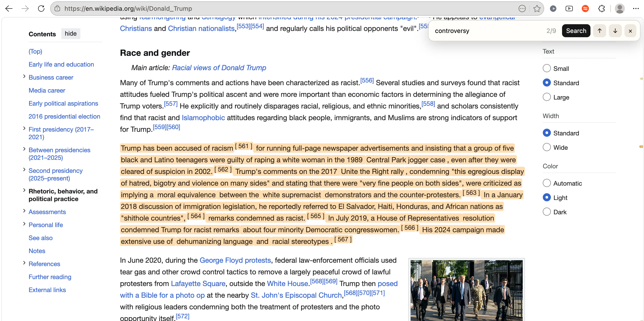
Task: Open Racial views of Donald Trump article
Action: (x=219, y=68)
